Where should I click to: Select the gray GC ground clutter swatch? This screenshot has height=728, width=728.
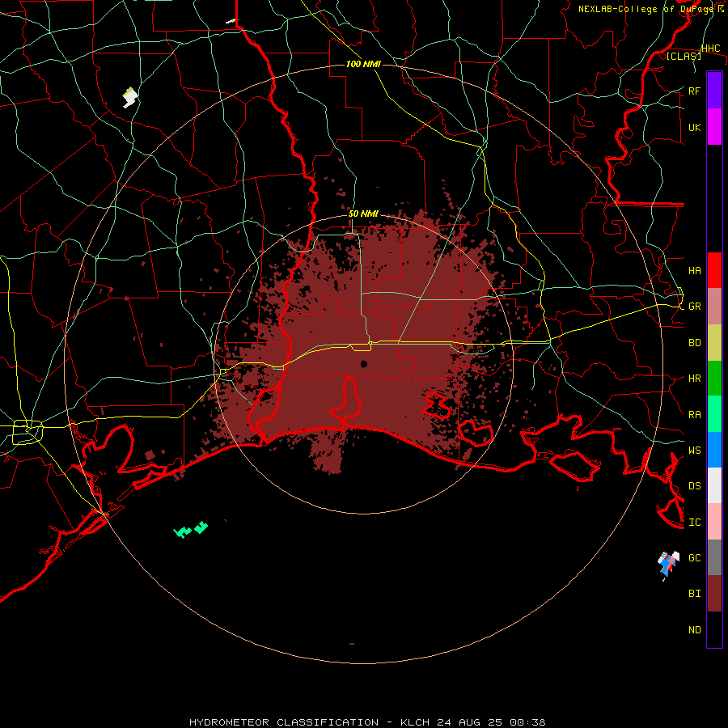[x=714, y=557]
